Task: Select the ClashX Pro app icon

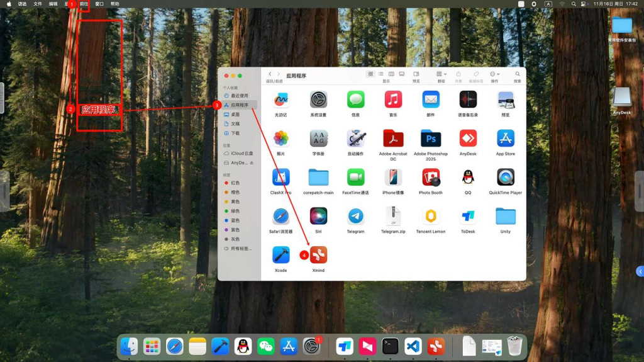Action: [281, 178]
